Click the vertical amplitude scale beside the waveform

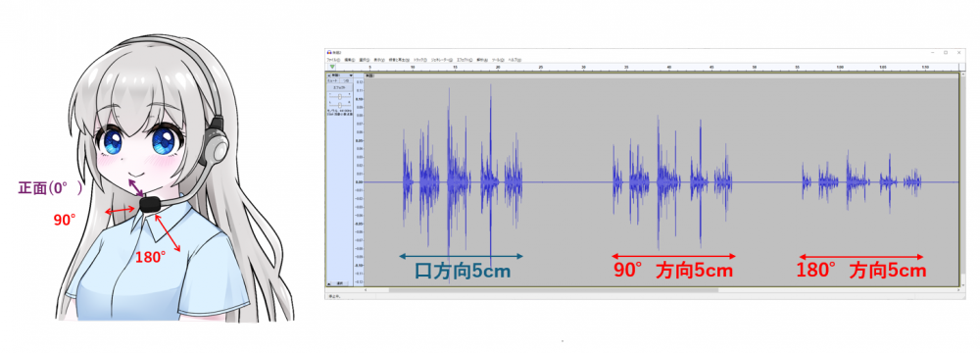(x=359, y=182)
